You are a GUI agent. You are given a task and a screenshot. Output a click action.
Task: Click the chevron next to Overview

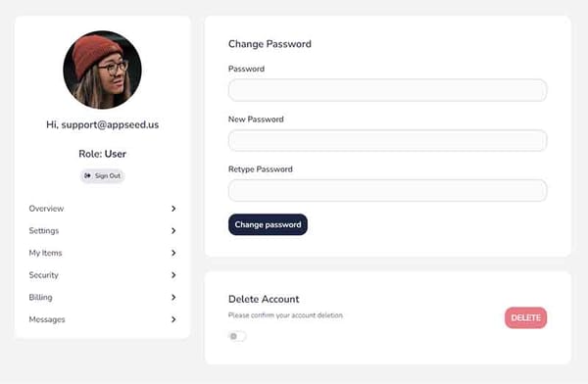coord(173,209)
